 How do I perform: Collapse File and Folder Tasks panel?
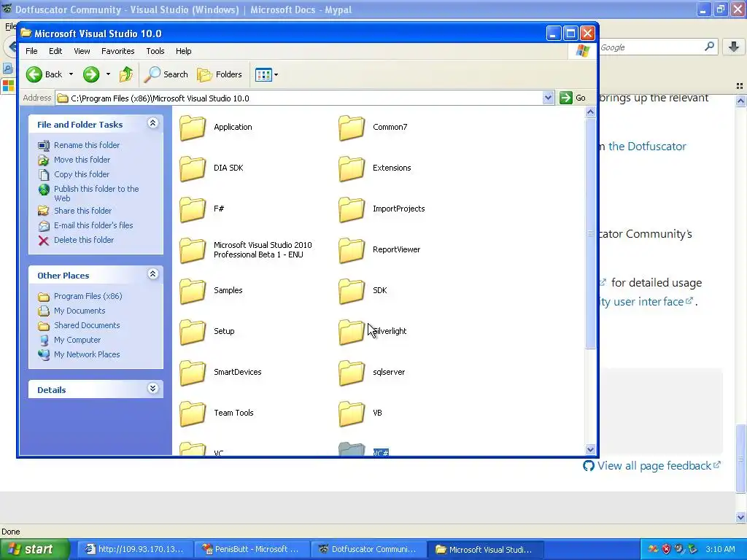(152, 123)
